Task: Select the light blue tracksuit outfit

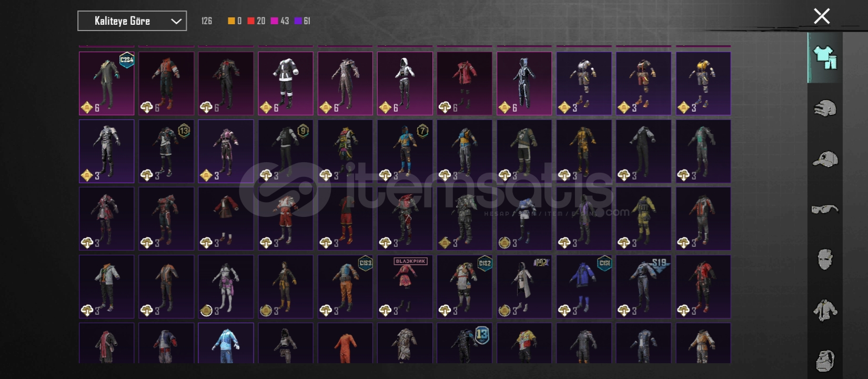Action: tap(226, 343)
